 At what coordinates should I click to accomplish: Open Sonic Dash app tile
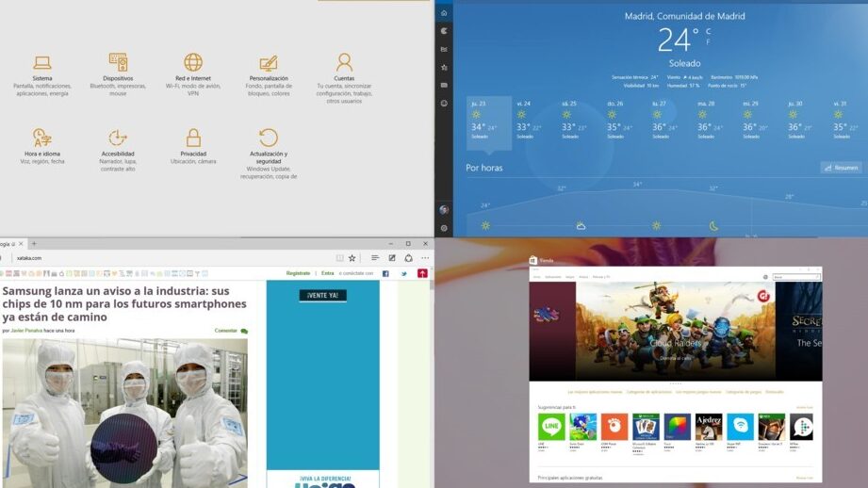(583, 427)
